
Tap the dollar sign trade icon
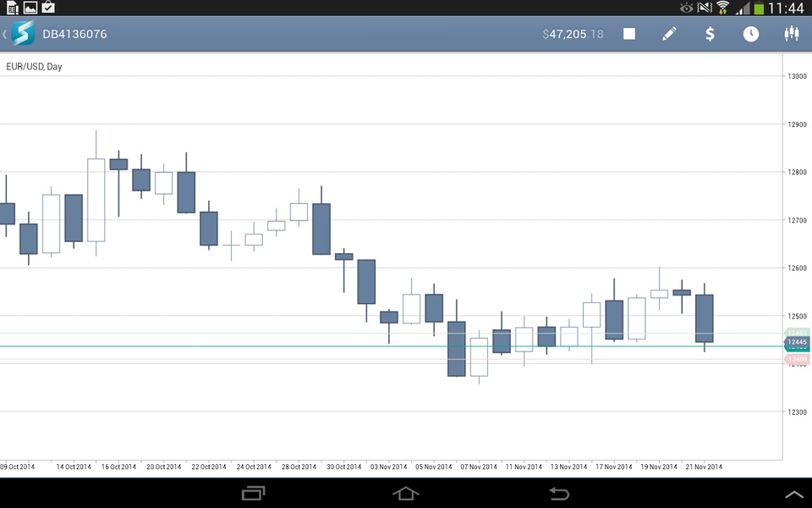tap(710, 34)
